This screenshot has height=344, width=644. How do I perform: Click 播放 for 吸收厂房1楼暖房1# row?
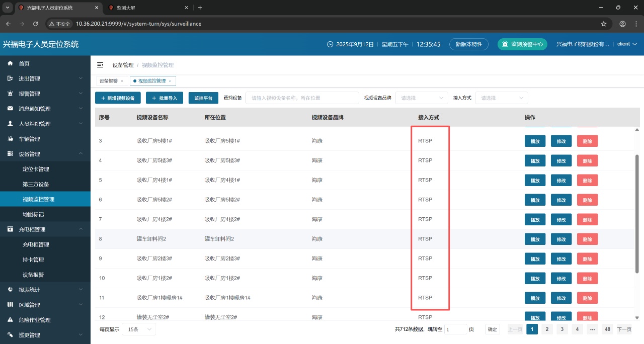pyautogui.click(x=535, y=298)
